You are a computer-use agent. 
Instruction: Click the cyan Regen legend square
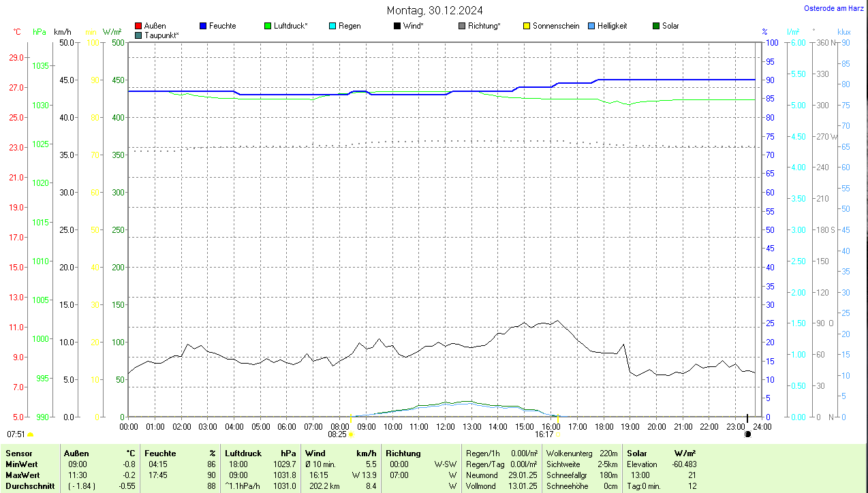click(332, 26)
